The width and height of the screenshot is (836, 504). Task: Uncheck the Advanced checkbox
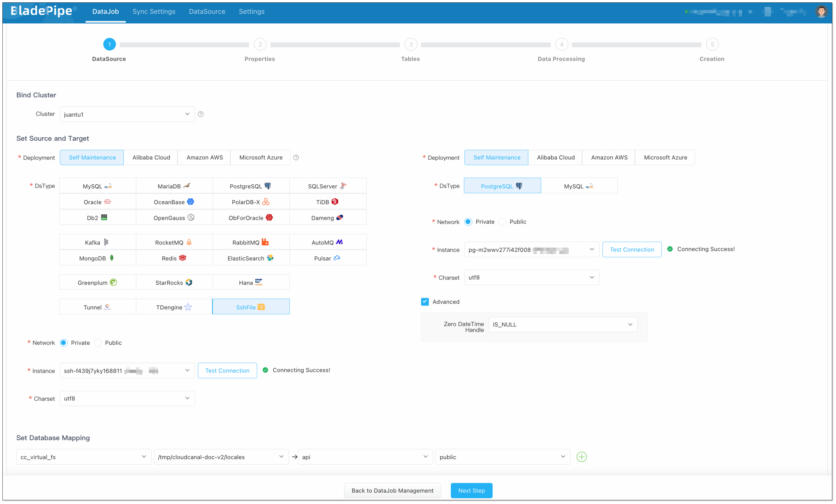pyautogui.click(x=425, y=302)
